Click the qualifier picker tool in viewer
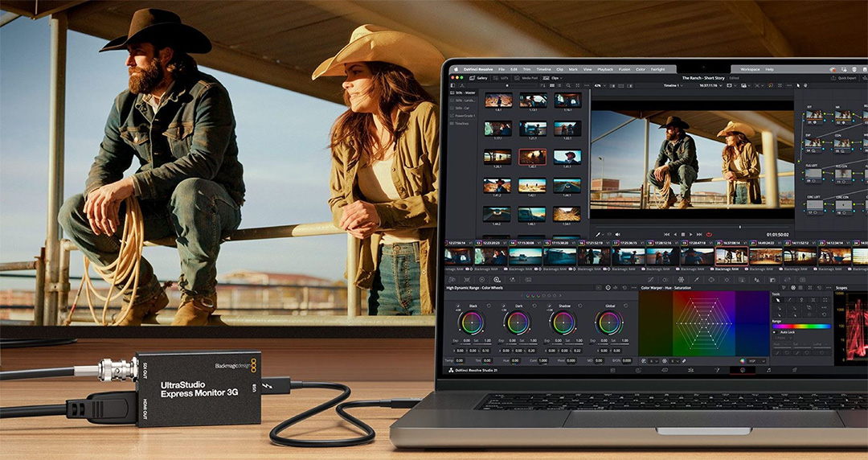This screenshot has width=868, height=460. point(598,235)
